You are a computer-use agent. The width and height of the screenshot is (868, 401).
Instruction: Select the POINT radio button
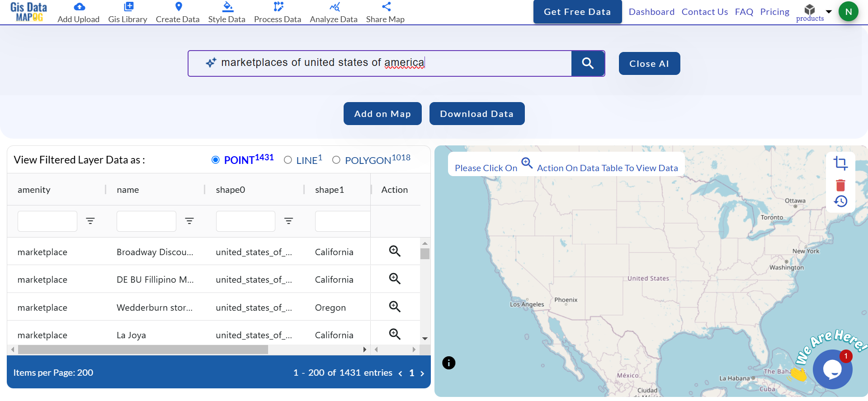216,160
